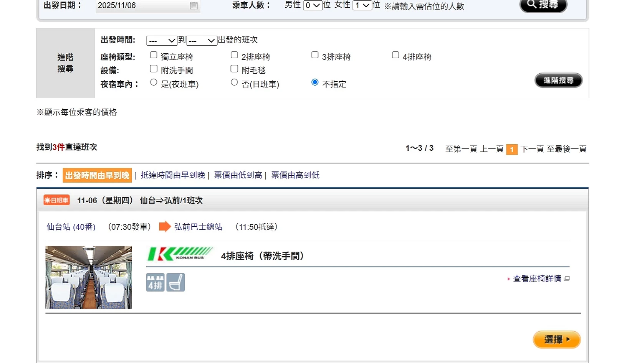The image size is (627, 364).
Task: Expand the departure time start dropdown
Action: coord(162,41)
